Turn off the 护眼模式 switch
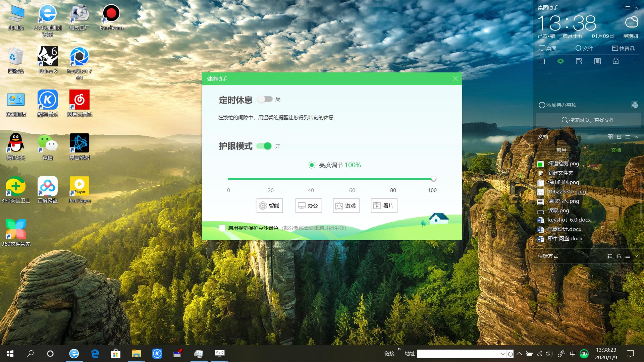Screen dimensions: 644x362 264,146
